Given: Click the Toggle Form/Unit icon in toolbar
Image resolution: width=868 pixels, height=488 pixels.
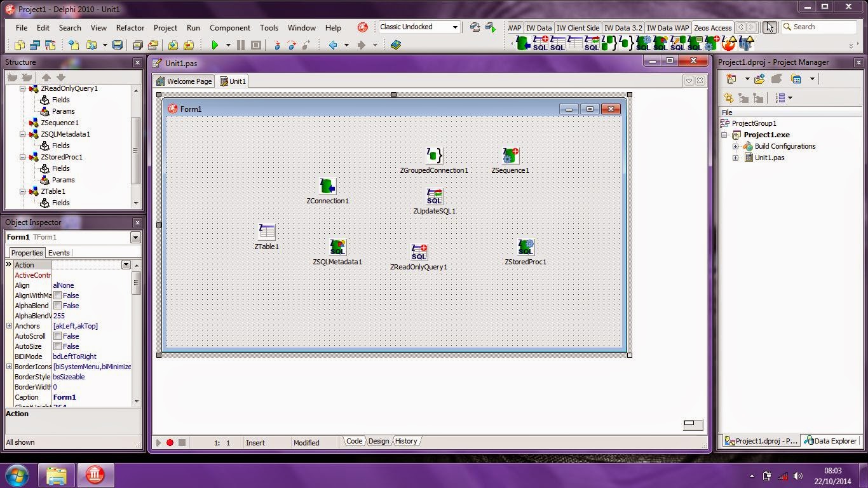Looking at the screenshot, I should pos(50,45).
